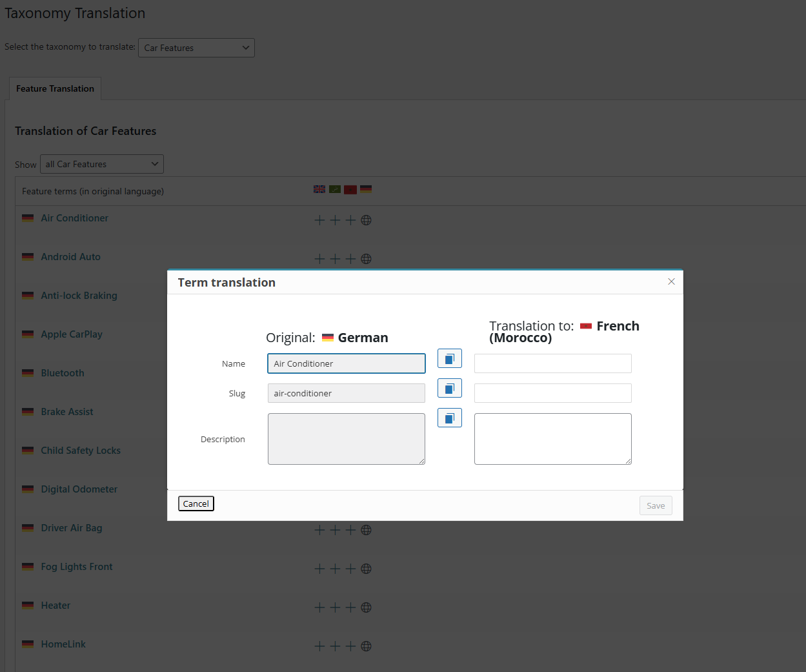The height and width of the screenshot is (672, 806).
Task: Click original-language globe icon for Heater
Action: coord(366,607)
